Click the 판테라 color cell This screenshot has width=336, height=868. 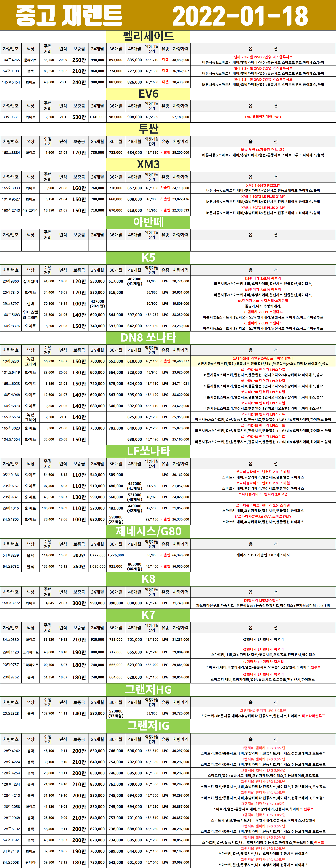(x=30, y=862)
